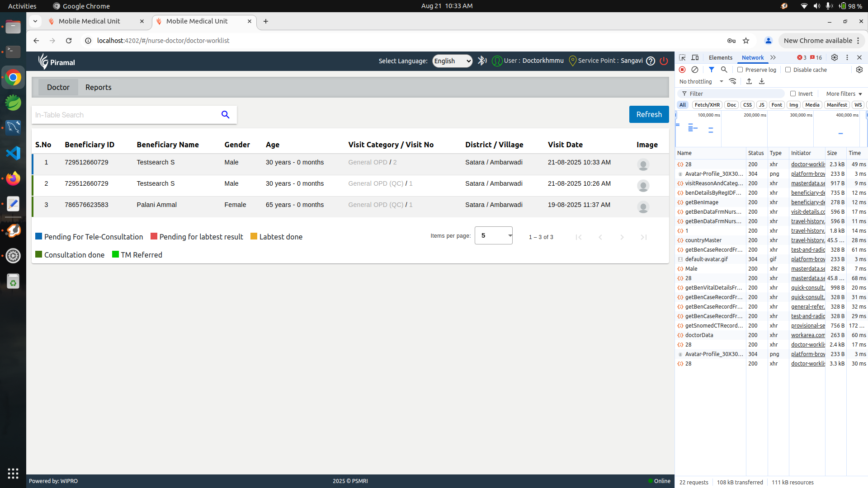Click the Refresh button

coord(649,114)
